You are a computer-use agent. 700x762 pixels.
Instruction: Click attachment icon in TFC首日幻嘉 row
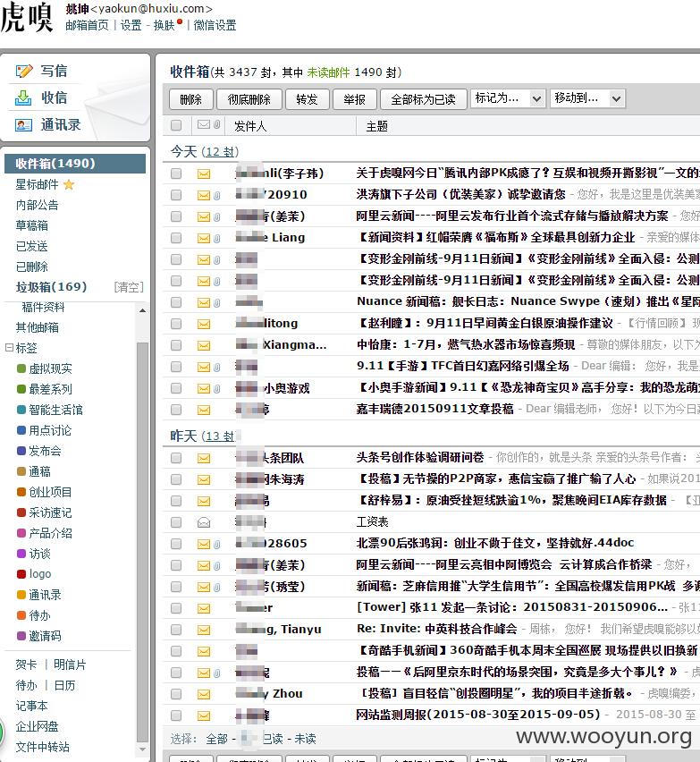[216, 367]
